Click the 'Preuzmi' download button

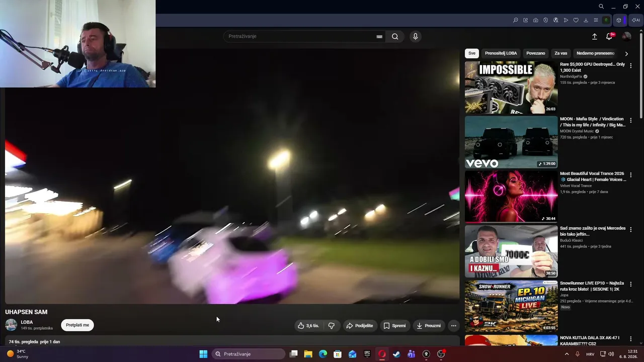pos(429,325)
